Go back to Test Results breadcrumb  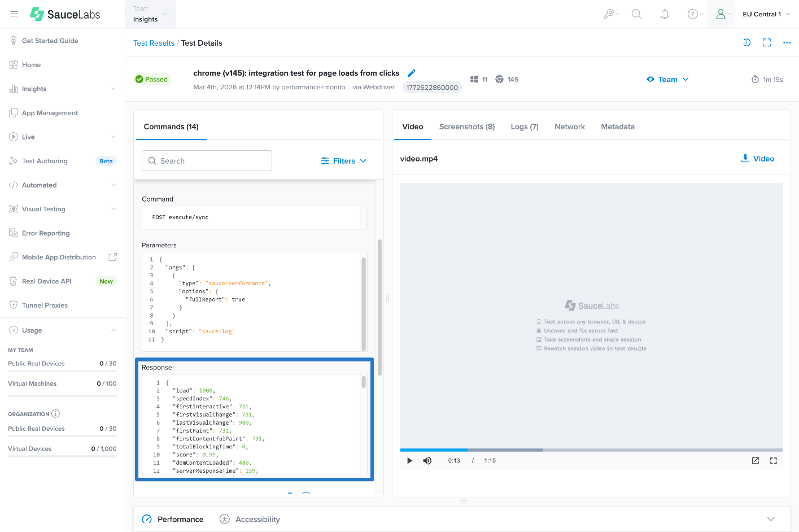[x=154, y=43]
